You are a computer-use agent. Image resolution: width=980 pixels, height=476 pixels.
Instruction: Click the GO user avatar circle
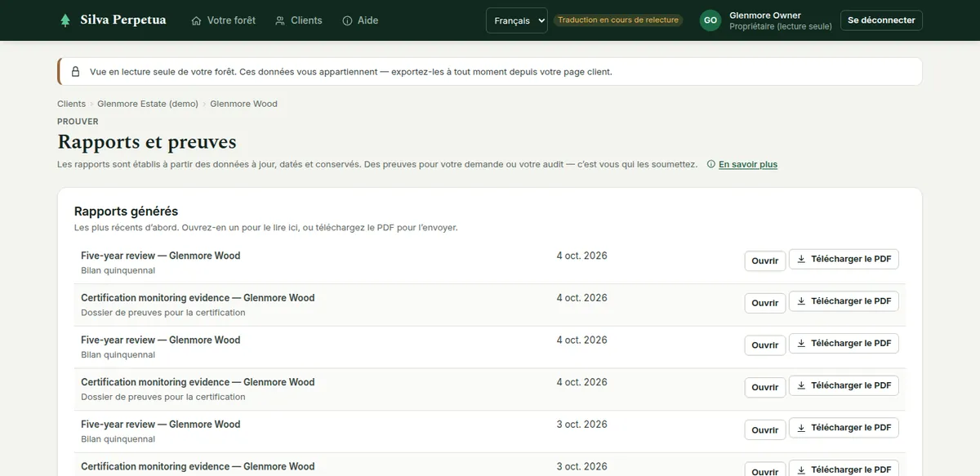click(x=710, y=20)
